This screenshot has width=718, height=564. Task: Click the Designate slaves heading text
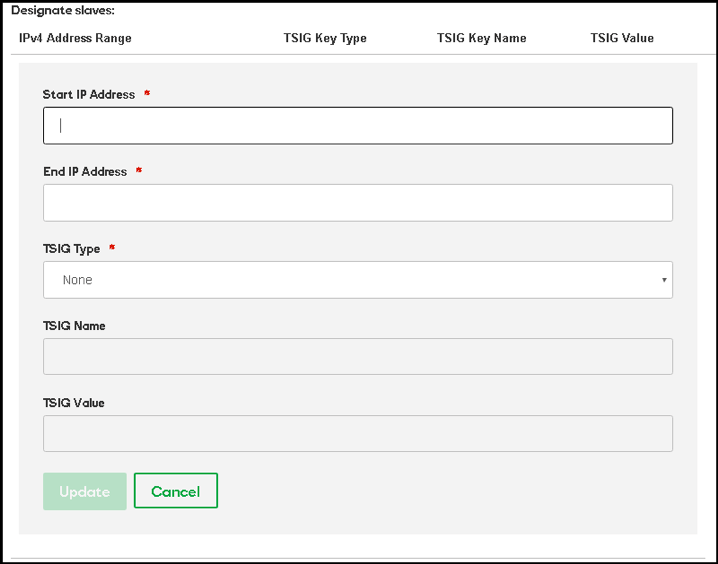[x=63, y=11]
